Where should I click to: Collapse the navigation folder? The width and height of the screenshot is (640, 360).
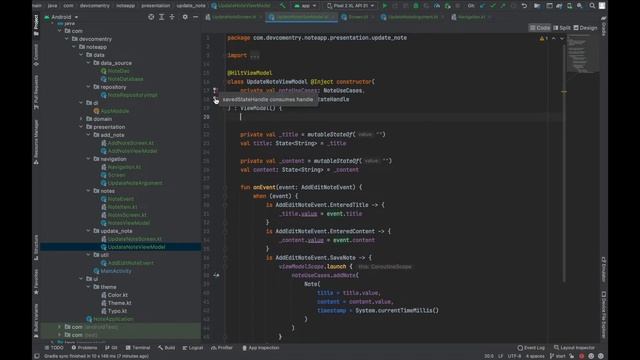click(x=89, y=159)
